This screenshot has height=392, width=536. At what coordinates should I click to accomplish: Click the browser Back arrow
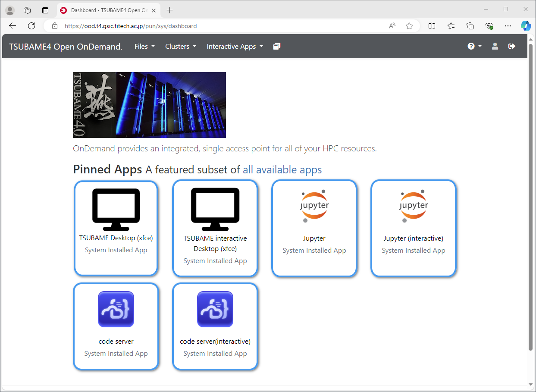[13, 26]
